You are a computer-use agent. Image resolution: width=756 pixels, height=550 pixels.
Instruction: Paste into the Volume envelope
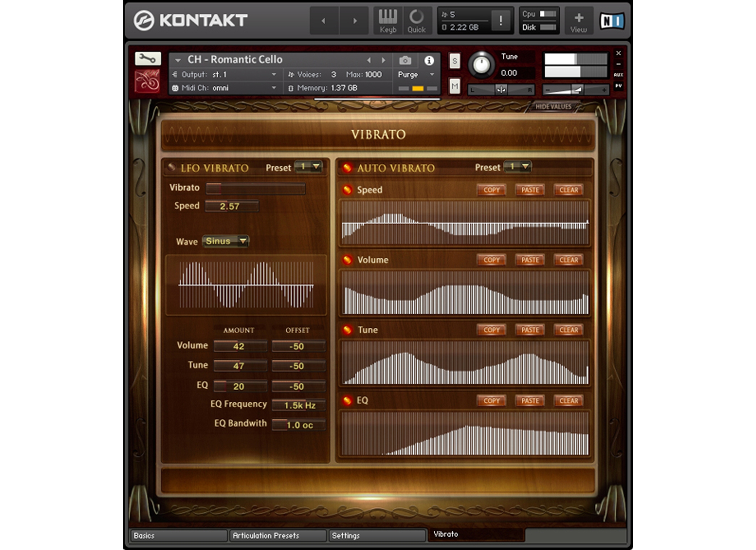click(530, 260)
